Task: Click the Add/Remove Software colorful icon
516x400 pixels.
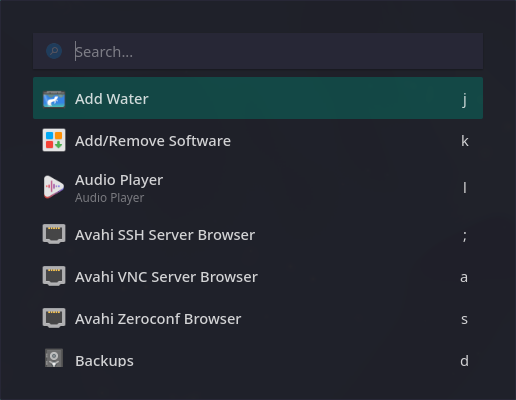Action: click(54, 140)
